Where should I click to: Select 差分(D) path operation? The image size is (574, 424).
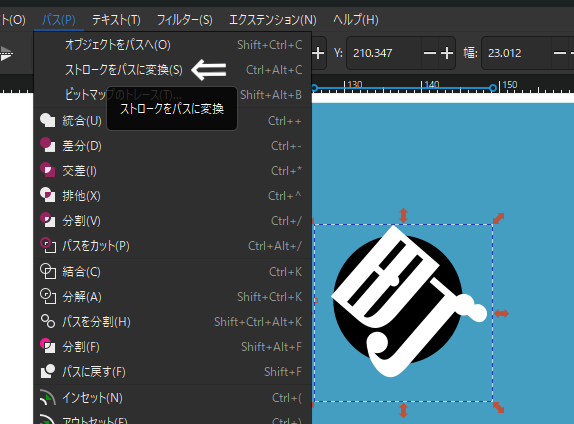[x=172, y=145]
